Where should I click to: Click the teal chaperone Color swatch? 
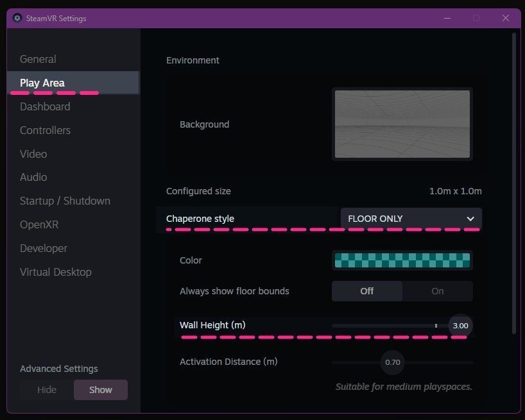point(402,260)
